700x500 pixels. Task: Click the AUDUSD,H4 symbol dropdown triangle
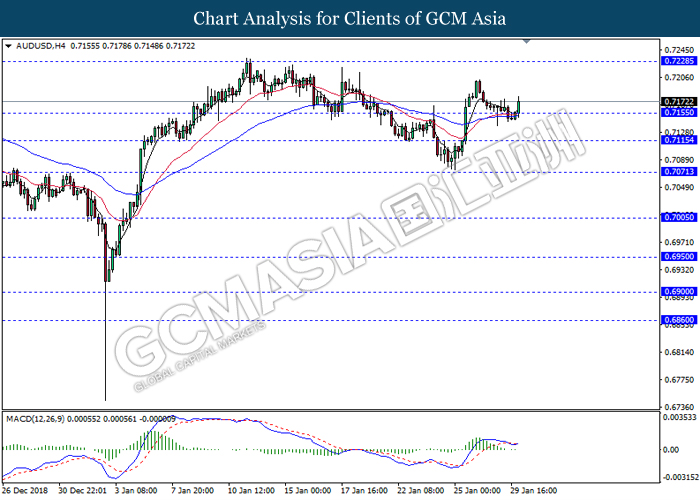(8, 46)
